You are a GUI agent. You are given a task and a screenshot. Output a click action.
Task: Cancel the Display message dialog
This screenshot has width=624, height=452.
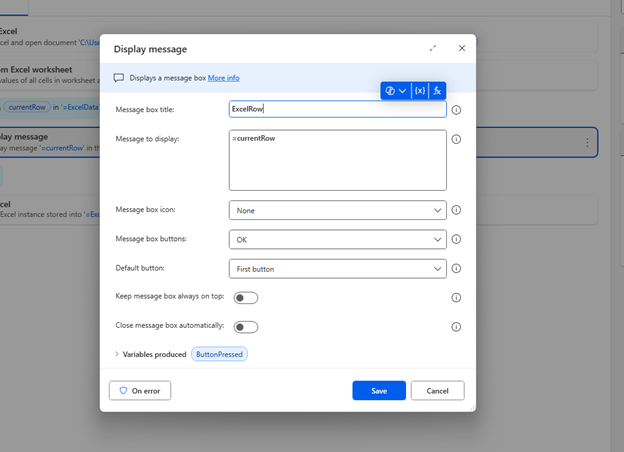pos(437,391)
